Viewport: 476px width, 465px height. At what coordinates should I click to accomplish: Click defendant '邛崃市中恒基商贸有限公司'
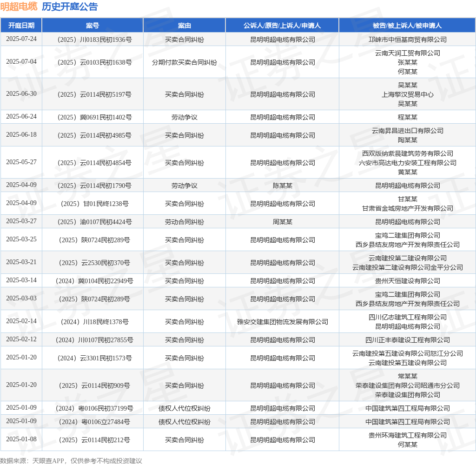407,40
